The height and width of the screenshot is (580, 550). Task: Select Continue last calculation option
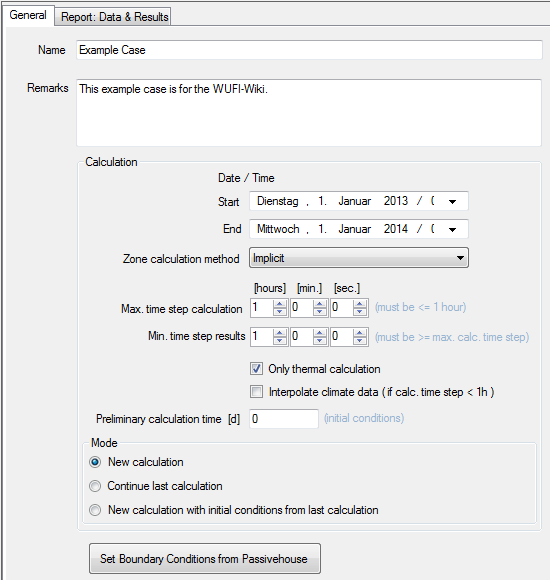pos(95,486)
